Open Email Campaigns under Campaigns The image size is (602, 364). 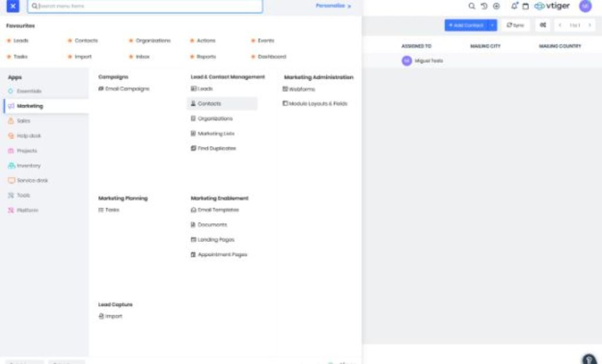coord(124,89)
